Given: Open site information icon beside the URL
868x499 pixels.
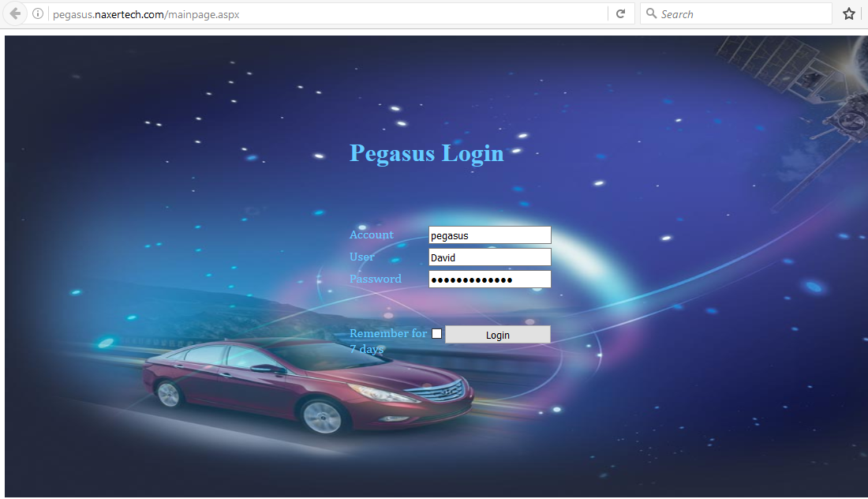Looking at the screenshot, I should coord(38,14).
